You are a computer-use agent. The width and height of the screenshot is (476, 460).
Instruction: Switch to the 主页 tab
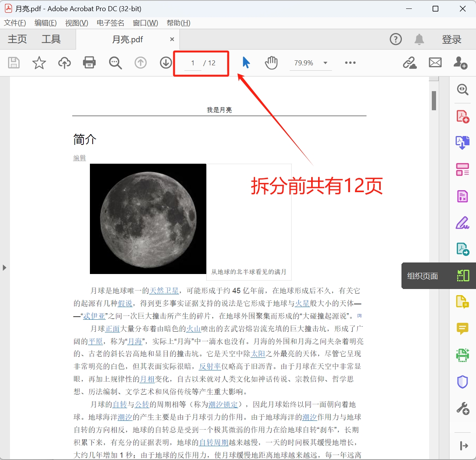[17, 39]
